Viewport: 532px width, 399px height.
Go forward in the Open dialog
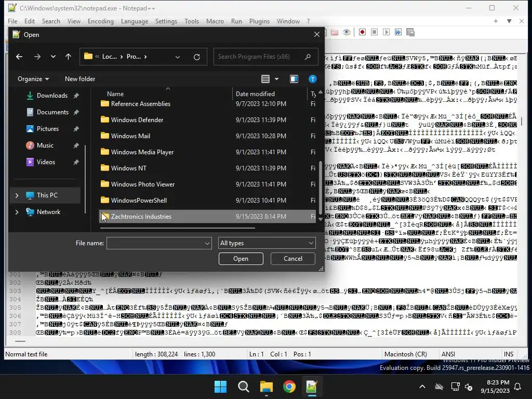(37, 57)
